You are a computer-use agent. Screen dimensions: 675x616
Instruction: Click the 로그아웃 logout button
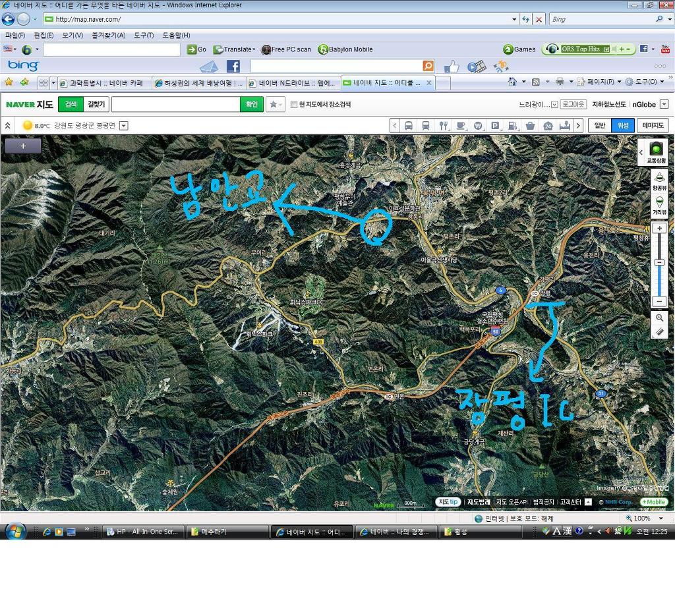pos(573,105)
